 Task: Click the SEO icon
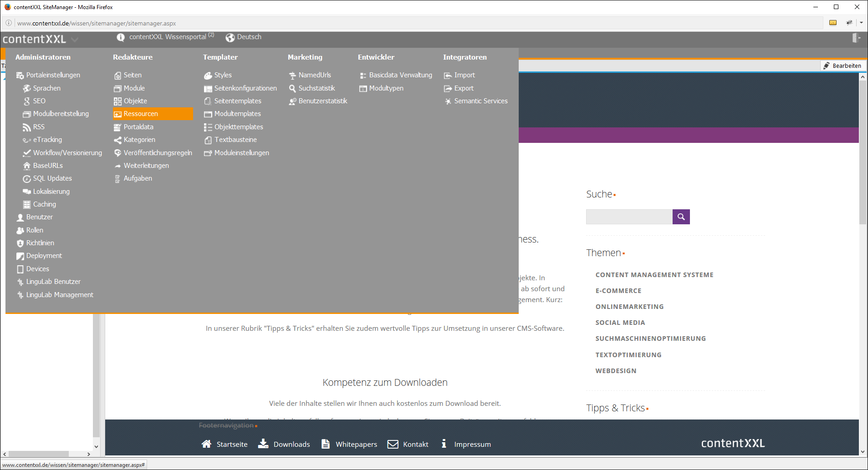click(27, 101)
